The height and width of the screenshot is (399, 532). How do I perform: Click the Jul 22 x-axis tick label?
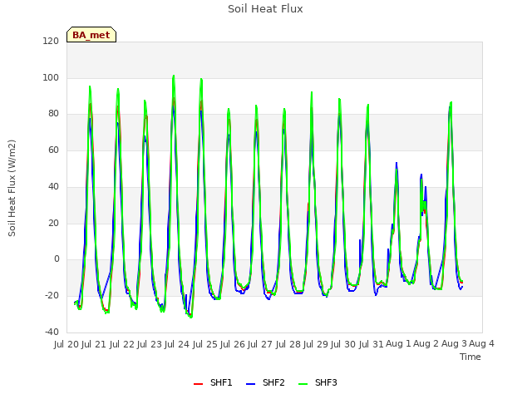122,344
